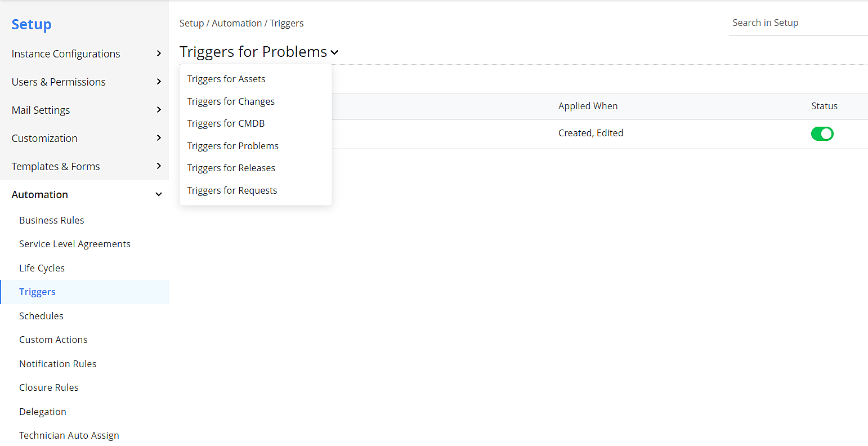Screen dimensions: 868x446
Task: Click the Setup heading link
Action: coord(32,24)
